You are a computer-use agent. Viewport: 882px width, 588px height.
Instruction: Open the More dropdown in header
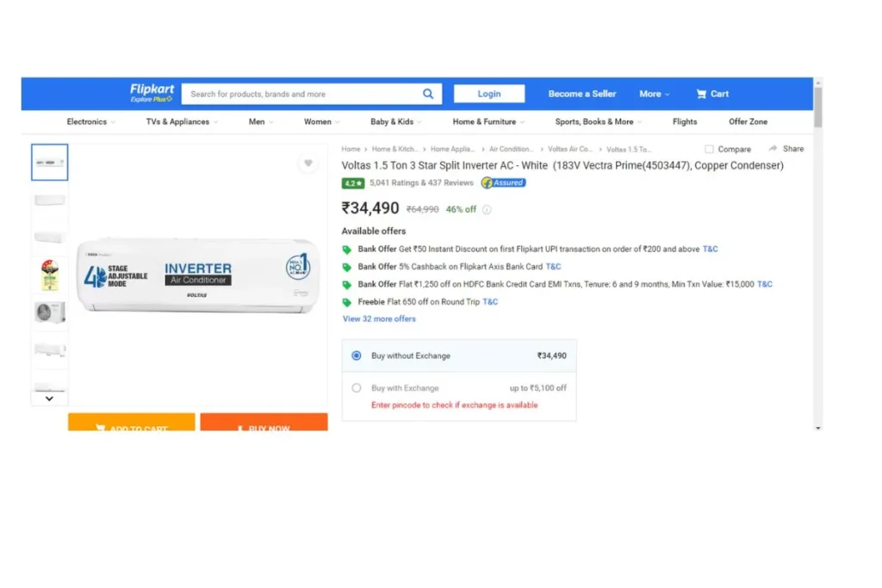(x=655, y=94)
